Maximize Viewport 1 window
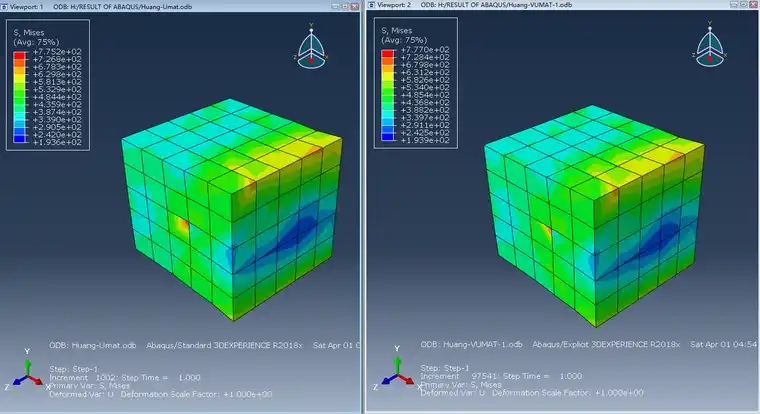This screenshot has width=760, height=414. click(345, 6)
